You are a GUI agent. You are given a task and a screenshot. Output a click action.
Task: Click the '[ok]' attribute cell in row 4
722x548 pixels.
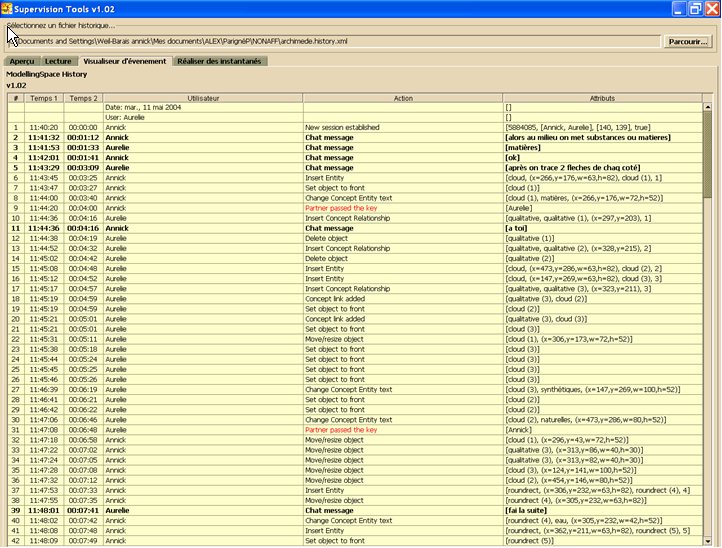[x=603, y=158]
